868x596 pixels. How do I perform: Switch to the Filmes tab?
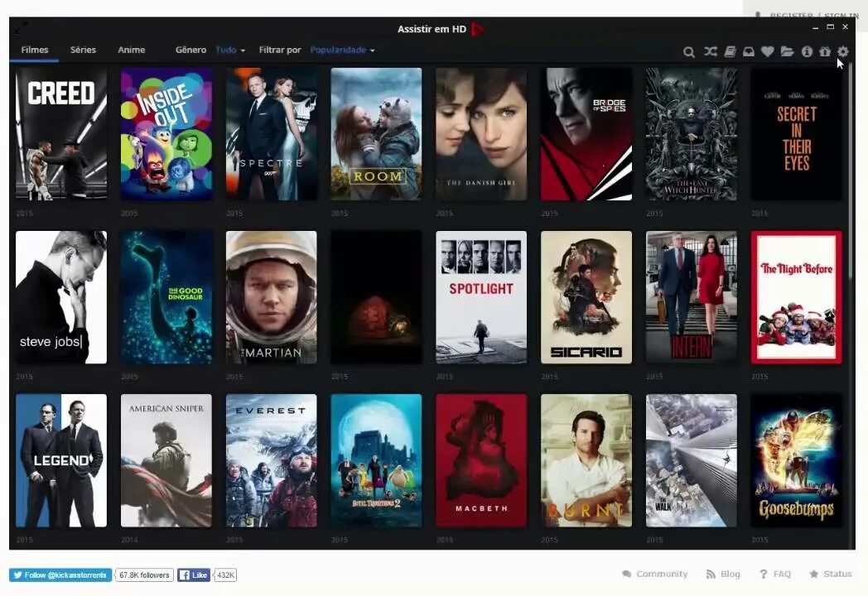(x=34, y=50)
